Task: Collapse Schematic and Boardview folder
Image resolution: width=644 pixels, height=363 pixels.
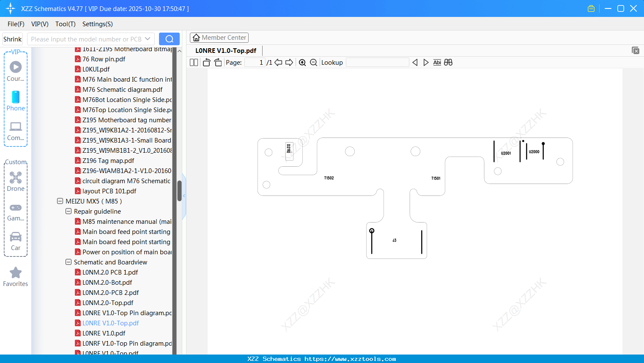Action: click(x=69, y=262)
